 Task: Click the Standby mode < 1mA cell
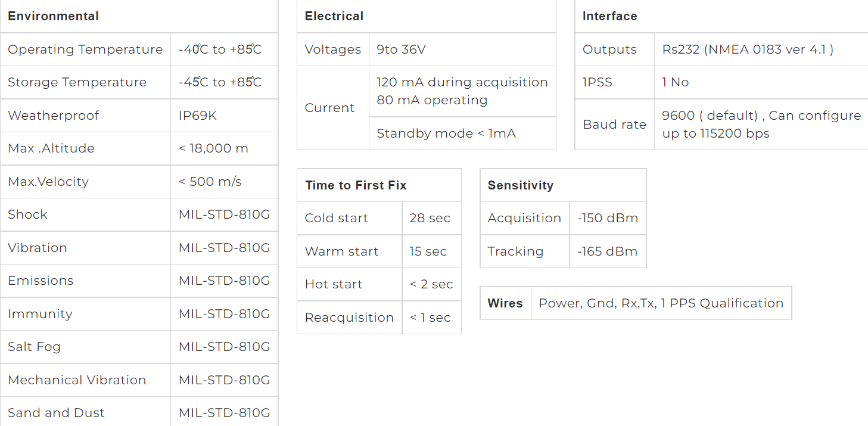pos(462,133)
